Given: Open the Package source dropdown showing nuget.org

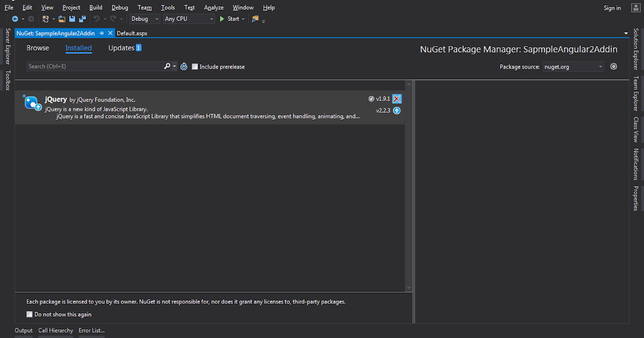Looking at the screenshot, I should point(573,66).
